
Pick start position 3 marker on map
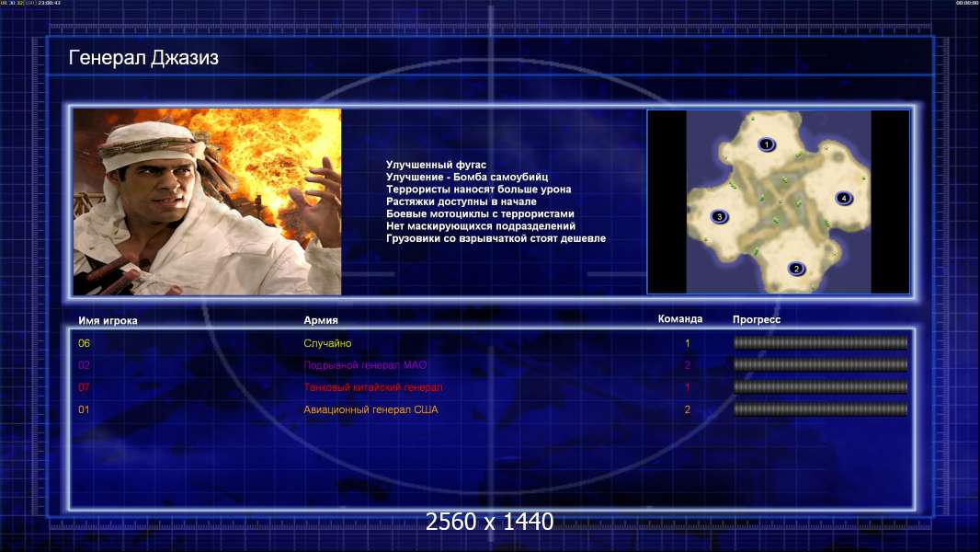720,217
